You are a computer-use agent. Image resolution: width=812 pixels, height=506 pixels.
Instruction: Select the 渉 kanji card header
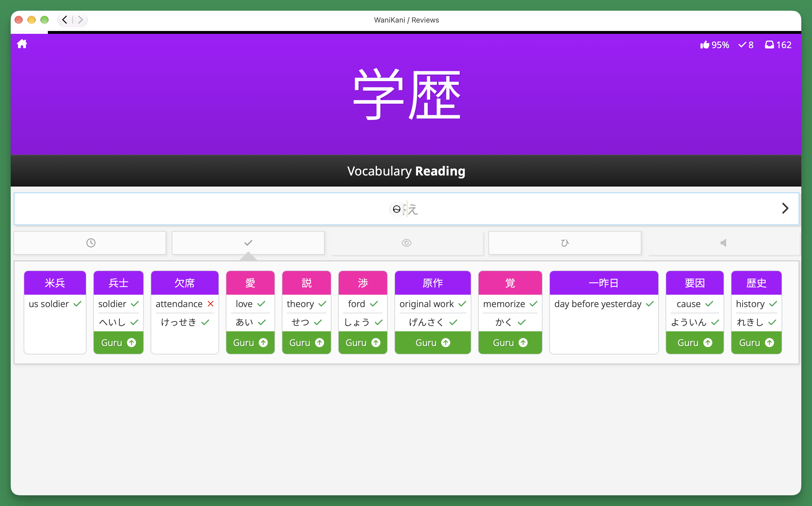363,283
